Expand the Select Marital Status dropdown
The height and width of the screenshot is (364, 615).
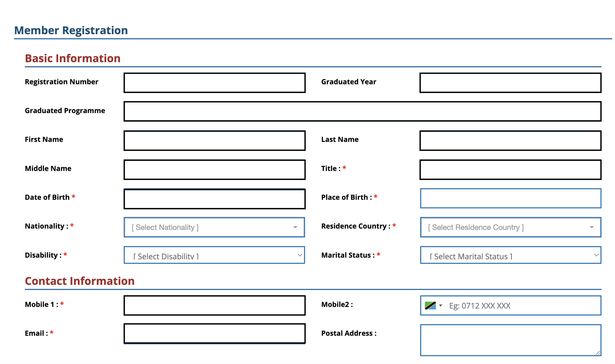(x=510, y=255)
